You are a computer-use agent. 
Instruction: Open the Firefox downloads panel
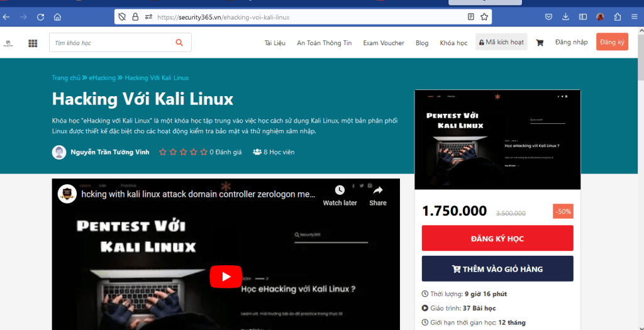coord(565,17)
